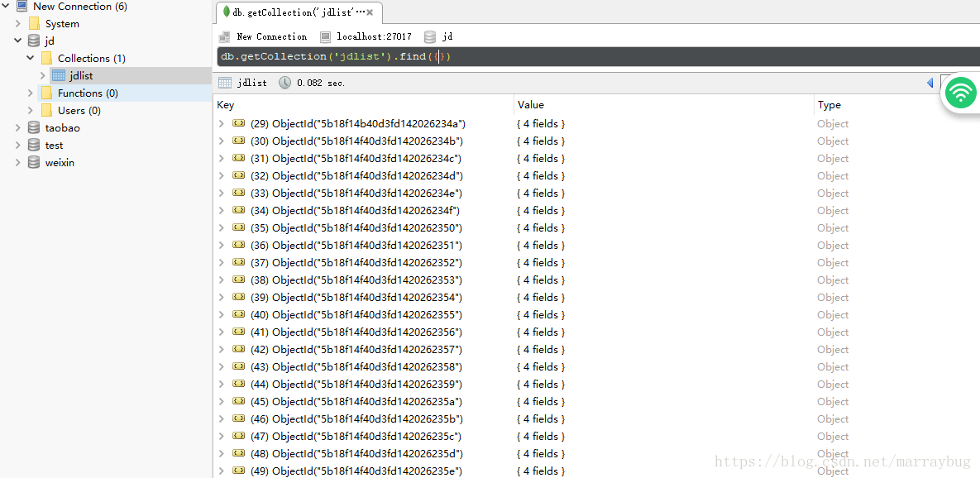
Task: Expand document row (42)
Action: pyautogui.click(x=222, y=349)
